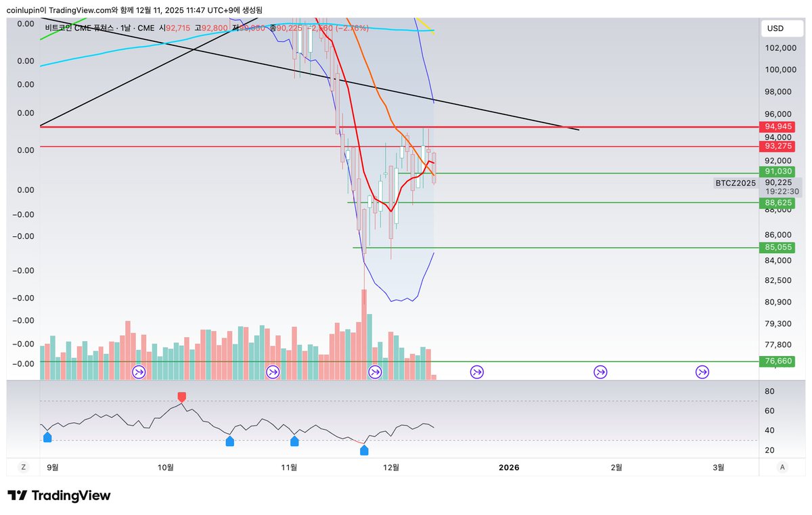Screen dimensions: 812x515
Task: Click the RSI scale value 20
Action: [769, 450]
